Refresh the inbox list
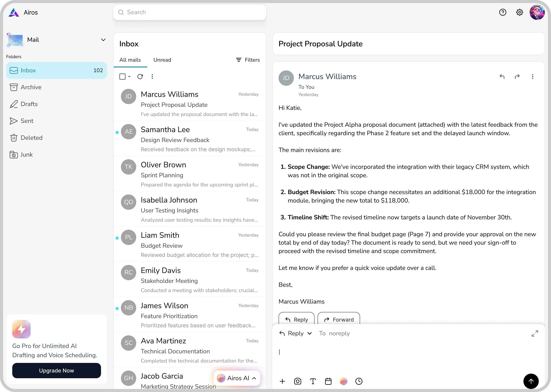 point(140,77)
